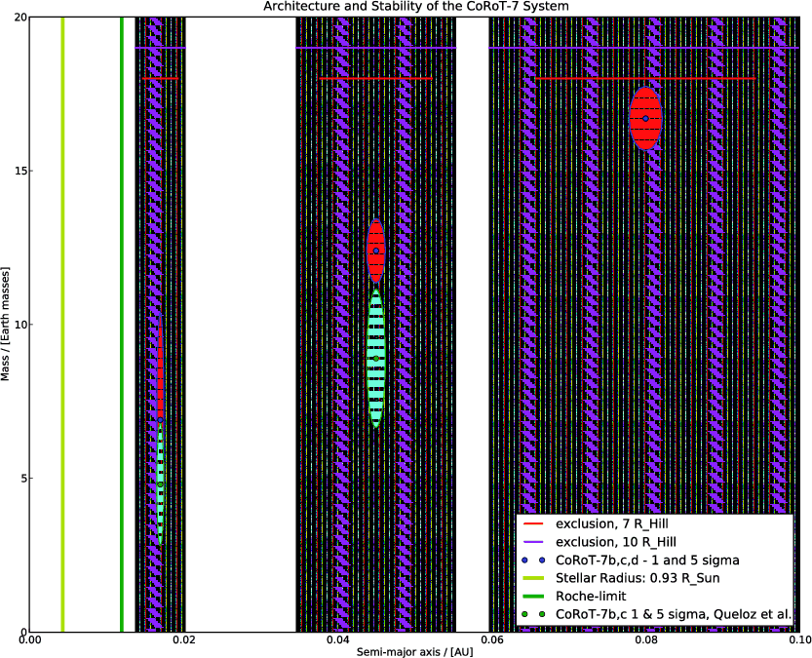Click the green dot markers in the legend
Viewport: 812px width, 658px height.
(x=533, y=614)
